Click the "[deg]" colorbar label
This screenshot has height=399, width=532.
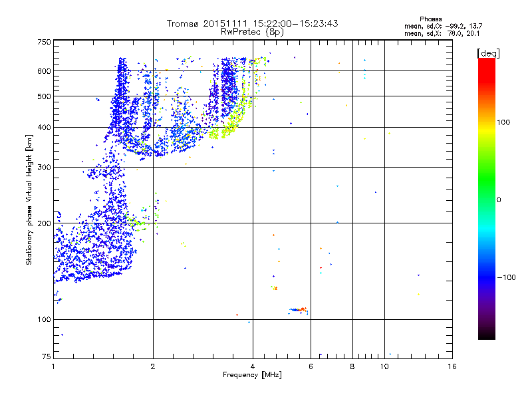click(x=488, y=53)
